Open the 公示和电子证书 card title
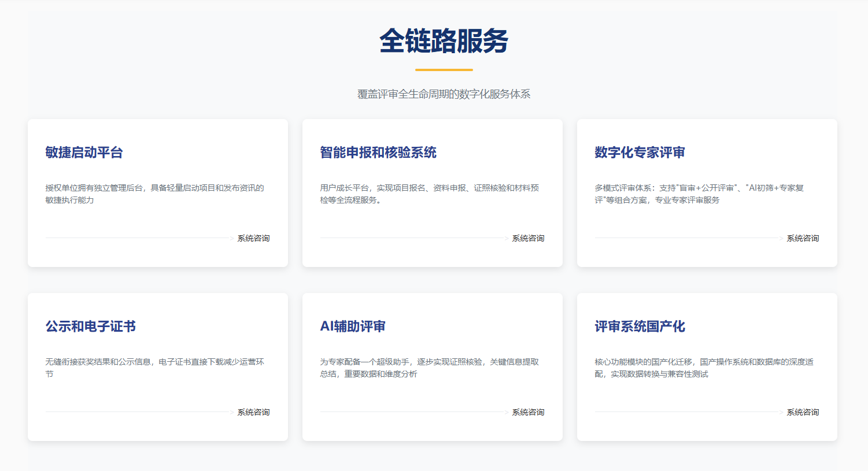The height and width of the screenshot is (471, 868). [x=91, y=327]
